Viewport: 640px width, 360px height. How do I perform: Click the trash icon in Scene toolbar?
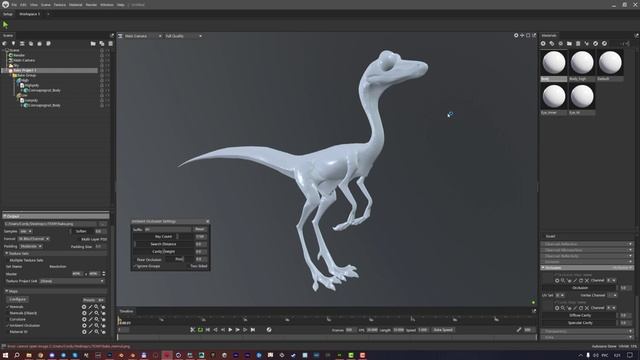[110, 44]
